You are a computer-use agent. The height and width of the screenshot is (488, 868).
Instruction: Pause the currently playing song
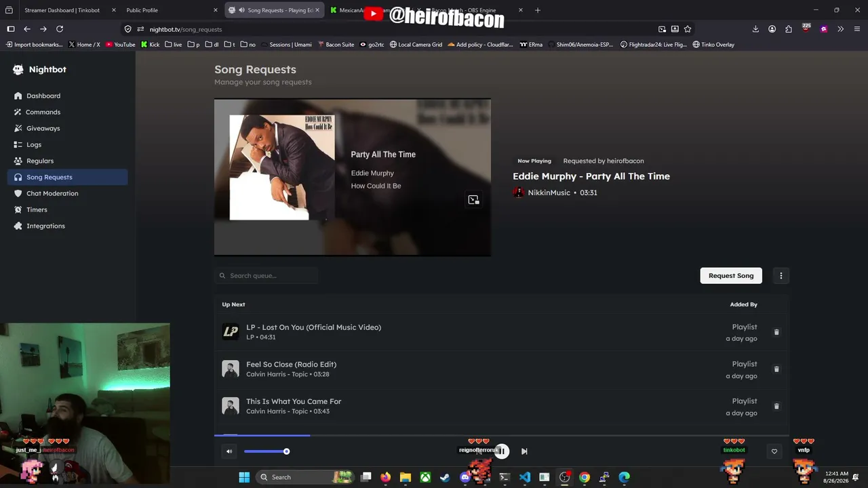[x=502, y=451]
